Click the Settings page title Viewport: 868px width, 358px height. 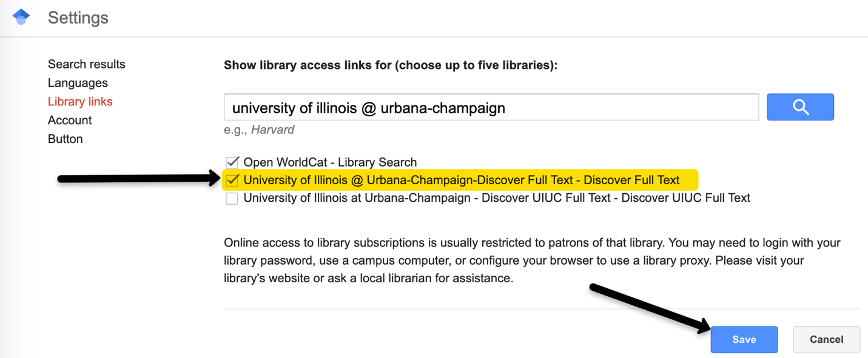coord(78,18)
